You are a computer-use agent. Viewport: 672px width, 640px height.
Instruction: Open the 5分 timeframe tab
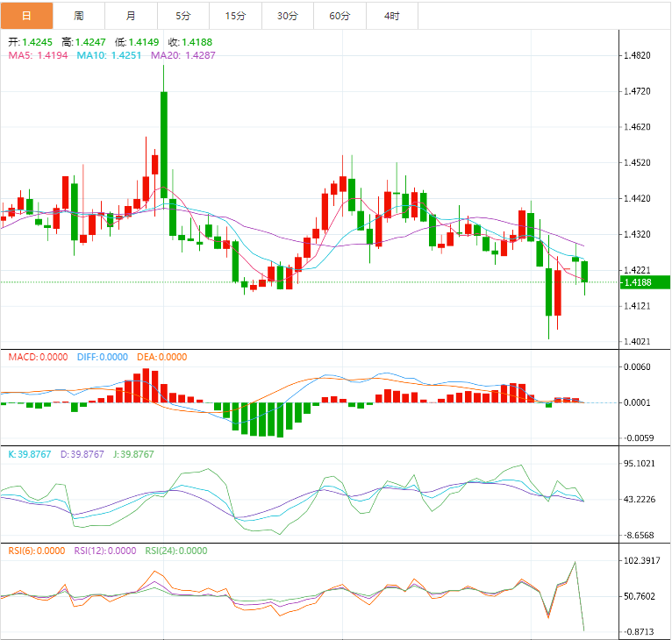(x=182, y=16)
